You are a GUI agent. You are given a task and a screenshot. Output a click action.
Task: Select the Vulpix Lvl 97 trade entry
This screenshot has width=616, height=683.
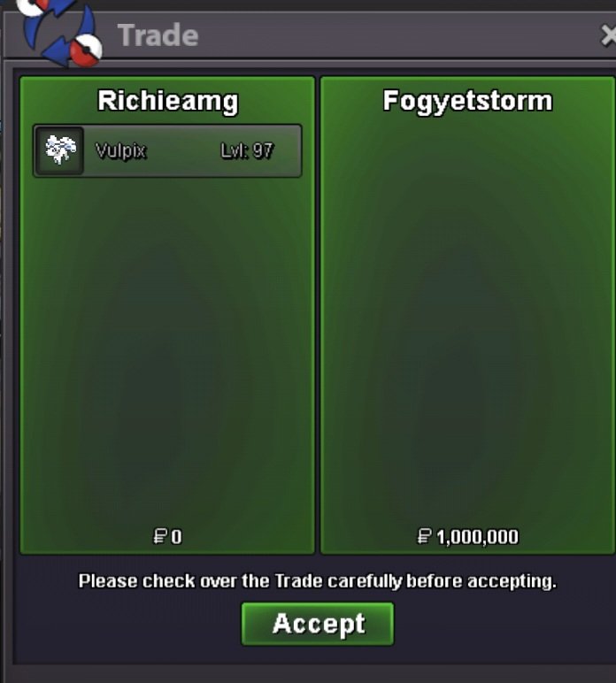[167, 150]
